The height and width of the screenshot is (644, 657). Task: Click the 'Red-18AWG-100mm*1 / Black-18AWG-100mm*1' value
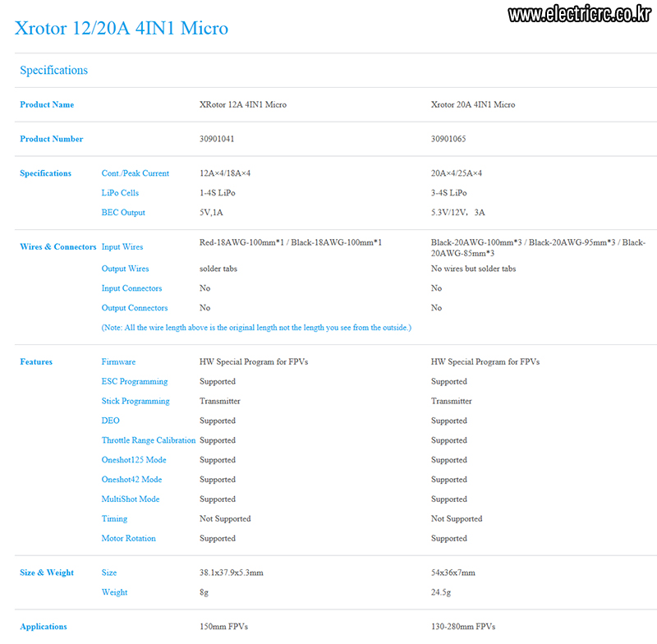point(291,242)
